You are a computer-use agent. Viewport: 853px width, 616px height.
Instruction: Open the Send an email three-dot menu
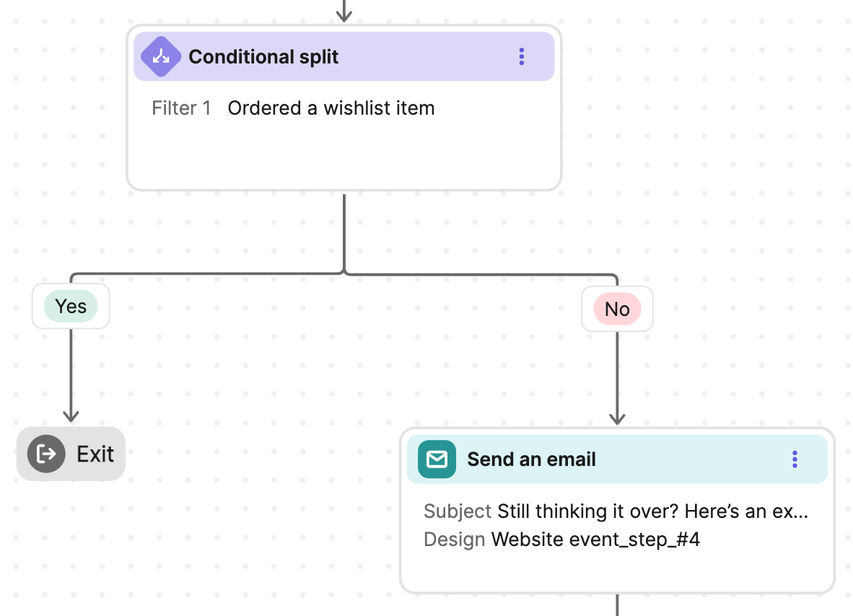pos(795,459)
